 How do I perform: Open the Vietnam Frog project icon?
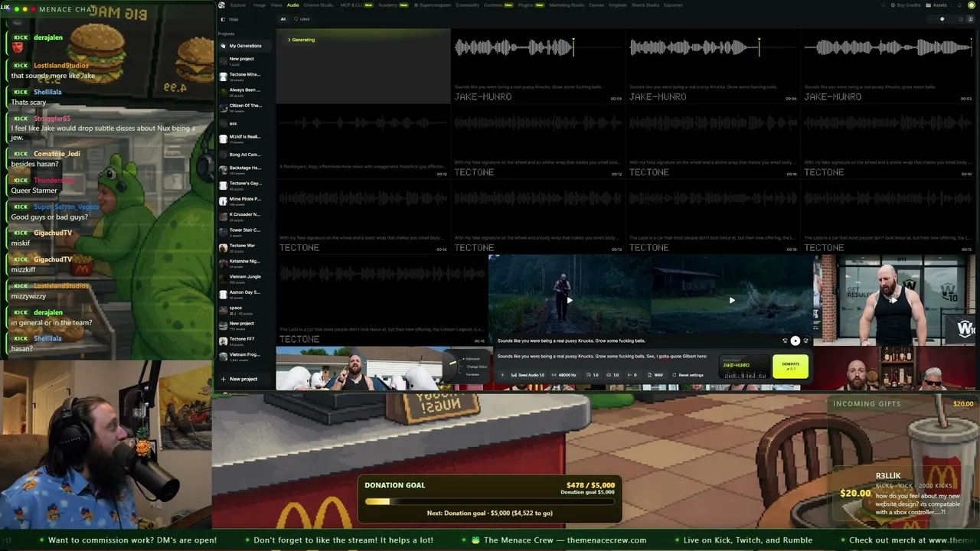pyautogui.click(x=224, y=356)
